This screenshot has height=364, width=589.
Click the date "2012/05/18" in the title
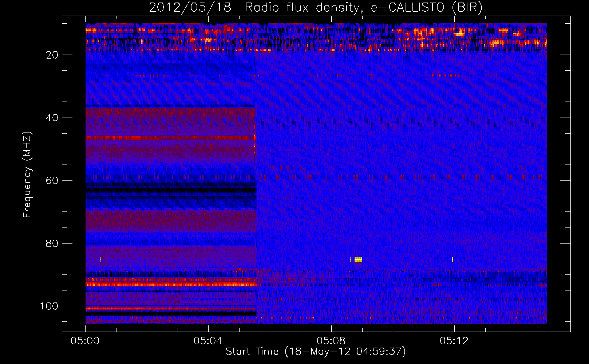[190, 8]
